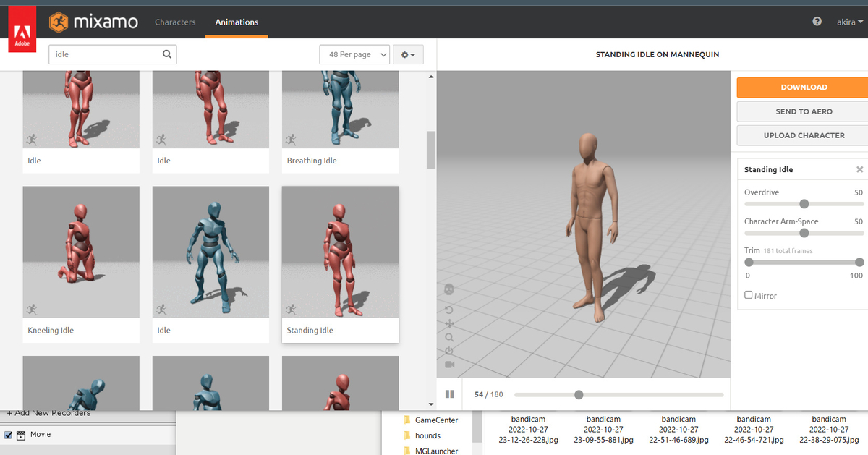
Task: Click the Trim end handle at 100
Action: [859, 262]
